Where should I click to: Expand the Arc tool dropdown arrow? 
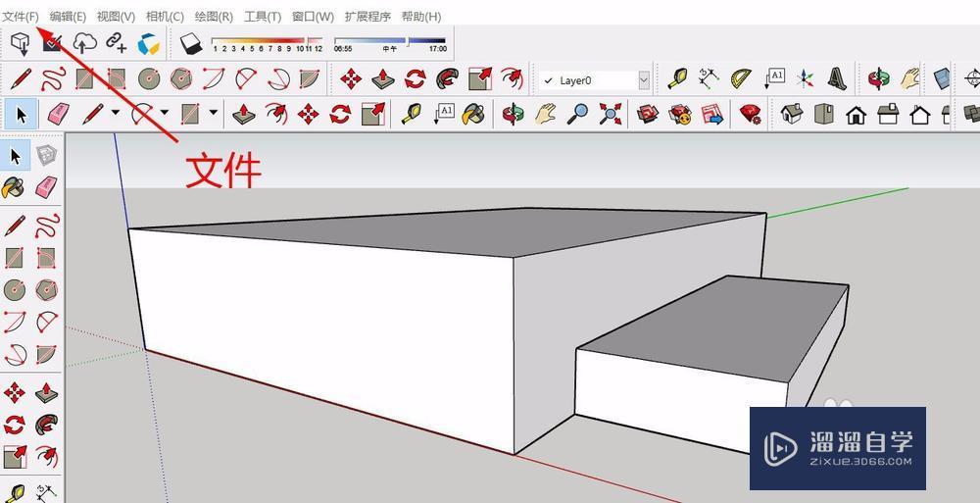pyautogui.click(x=165, y=113)
